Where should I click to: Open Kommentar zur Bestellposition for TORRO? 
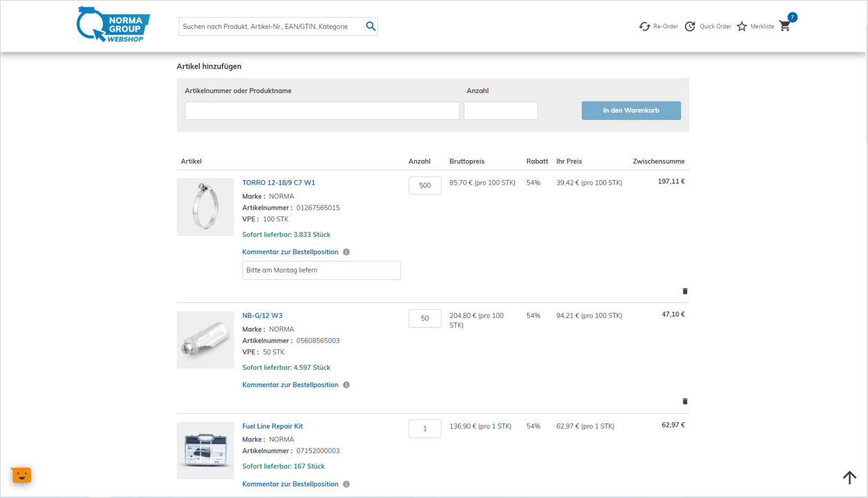tap(290, 252)
